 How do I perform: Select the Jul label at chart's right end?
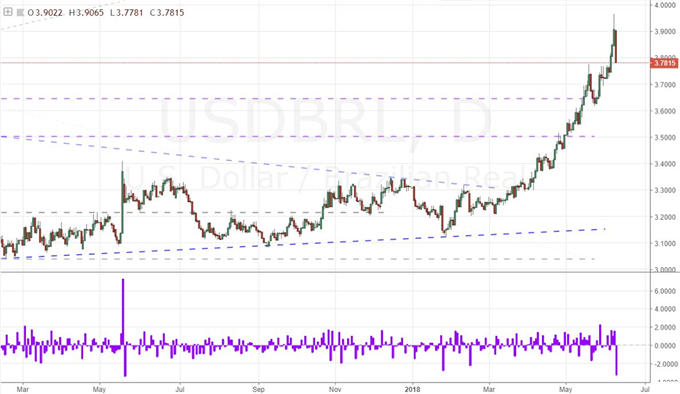click(x=645, y=389)
